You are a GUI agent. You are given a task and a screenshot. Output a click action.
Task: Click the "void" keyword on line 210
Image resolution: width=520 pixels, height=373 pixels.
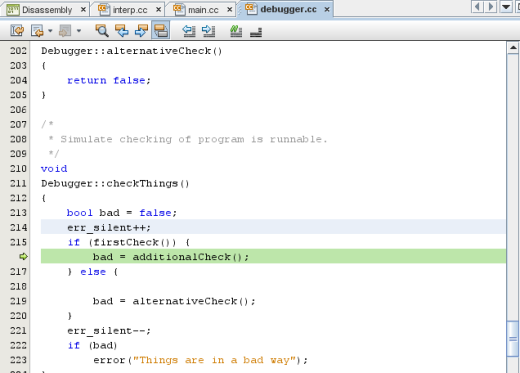click(54, 169)
